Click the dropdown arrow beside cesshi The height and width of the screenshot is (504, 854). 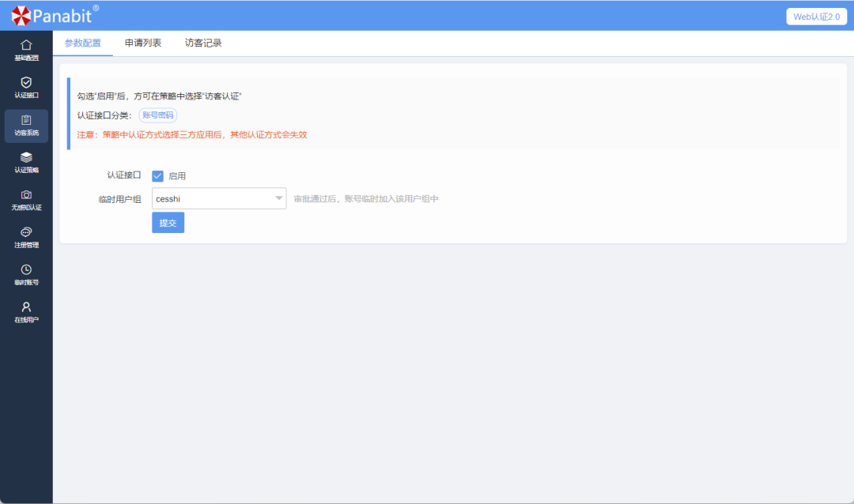[278, 198]
